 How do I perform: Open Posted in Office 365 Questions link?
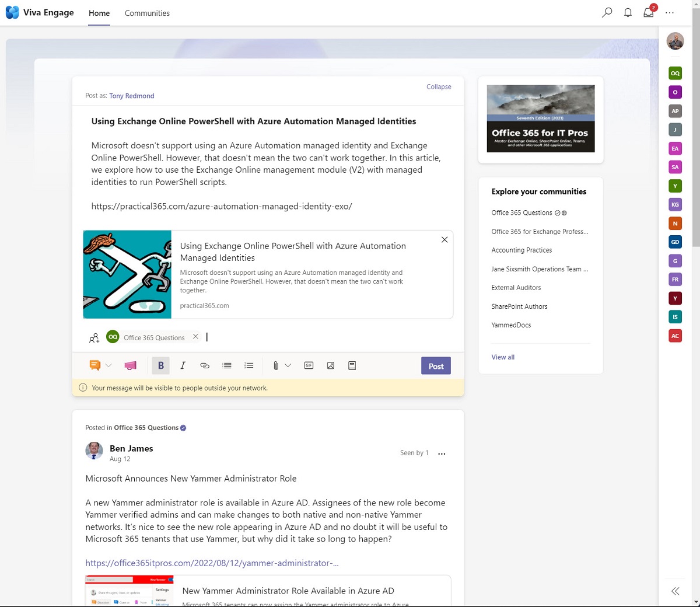tap(146, 428)
